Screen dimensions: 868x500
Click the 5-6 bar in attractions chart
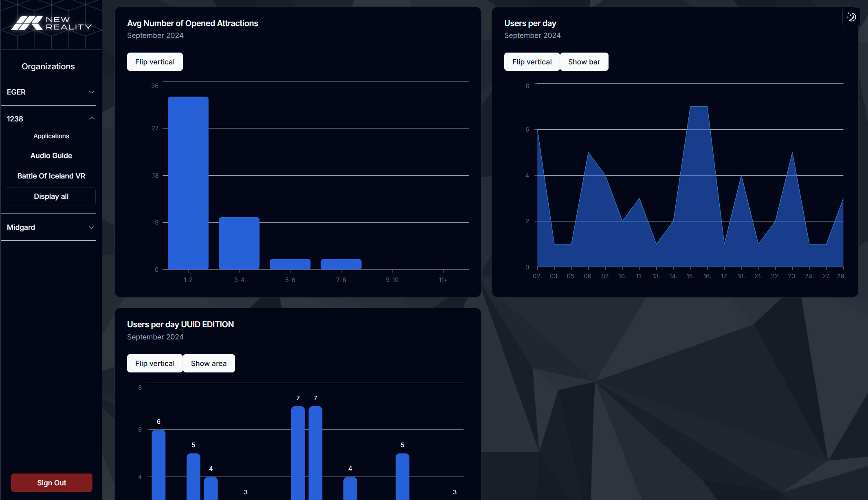290,264
